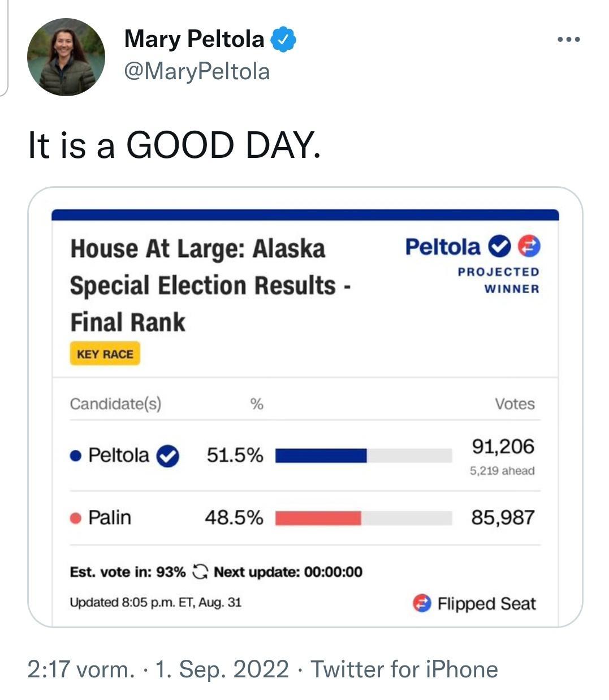
Task: Click the @MaryPeltola username handle
Action: click(196, 72)
